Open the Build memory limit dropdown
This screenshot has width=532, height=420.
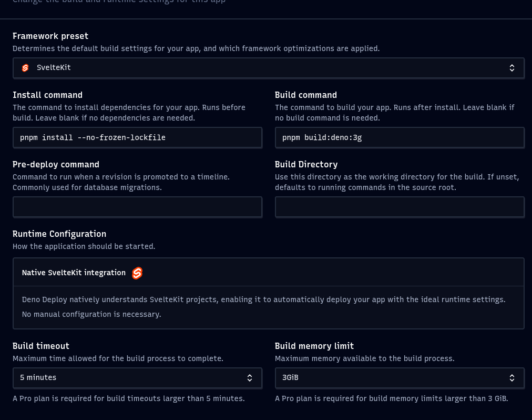(399, 378)
